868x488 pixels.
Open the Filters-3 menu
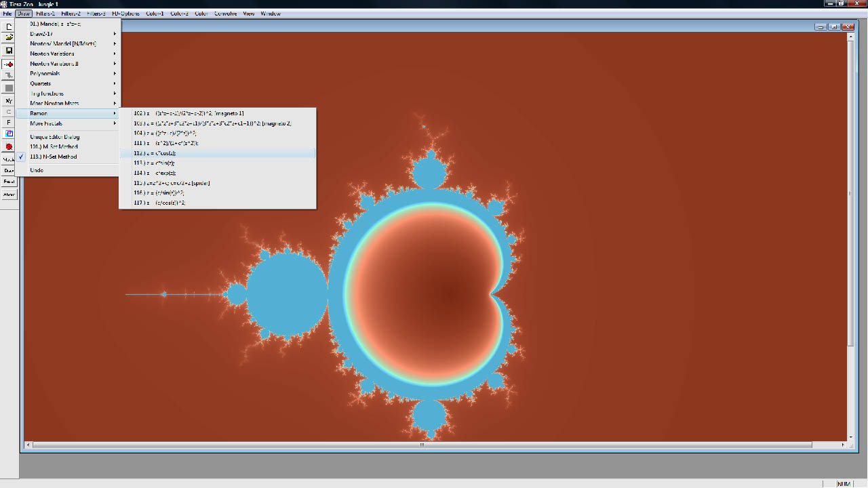tap(96, 14)
